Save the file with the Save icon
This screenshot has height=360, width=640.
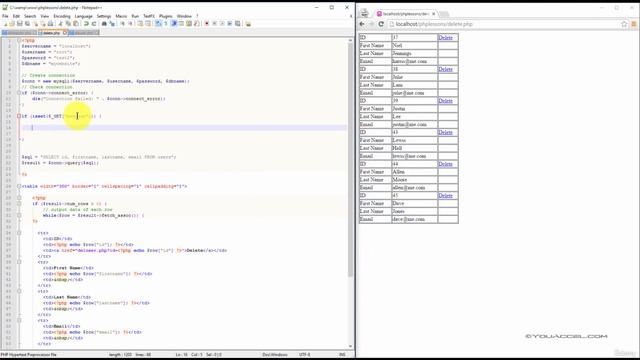20,24
